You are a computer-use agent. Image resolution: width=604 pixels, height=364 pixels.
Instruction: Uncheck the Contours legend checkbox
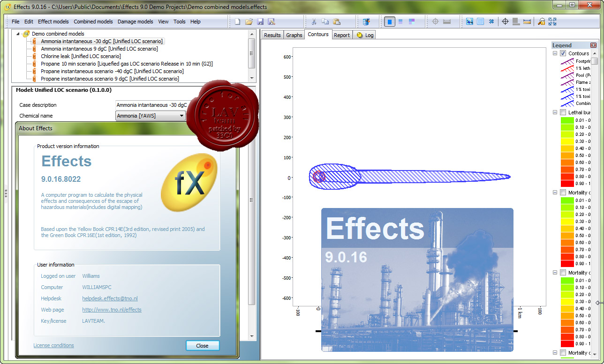point(563,53)
